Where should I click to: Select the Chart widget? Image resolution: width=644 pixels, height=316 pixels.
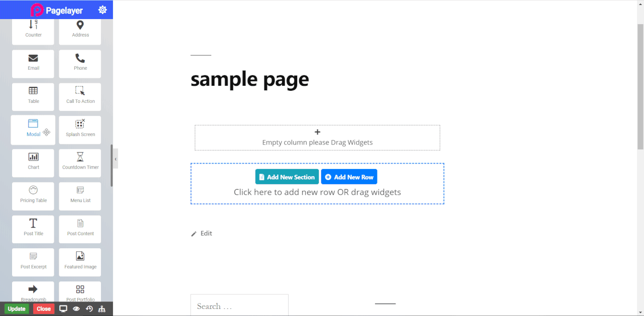[33, 163]
